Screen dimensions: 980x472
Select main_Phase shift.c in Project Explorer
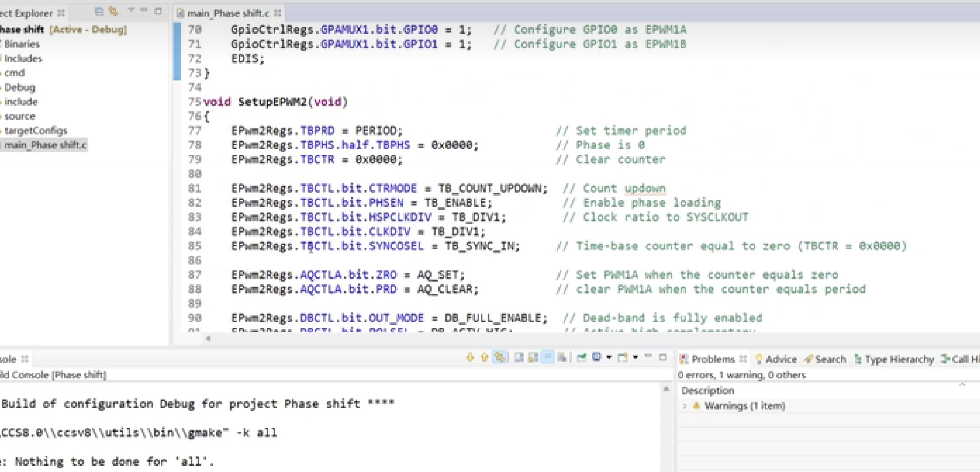45,145
